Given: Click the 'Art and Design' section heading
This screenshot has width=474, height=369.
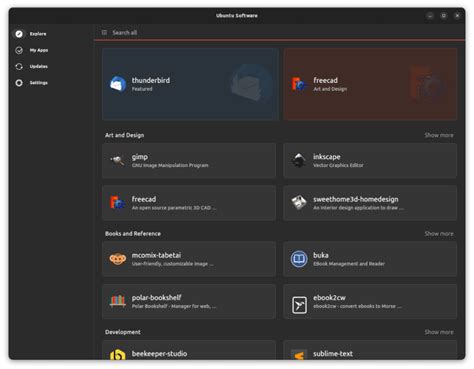Looking at the screenshot, I should click(124, 135).
